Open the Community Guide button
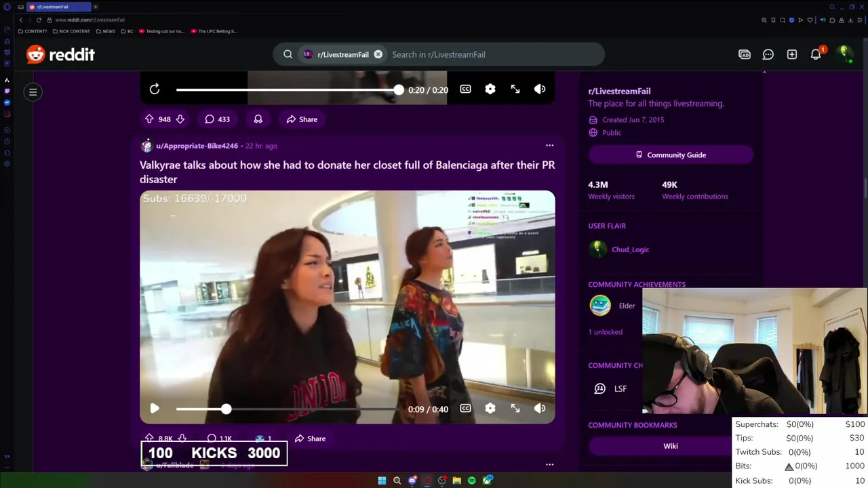The width and height of the screenshot is (868, 488). point(671,155)
